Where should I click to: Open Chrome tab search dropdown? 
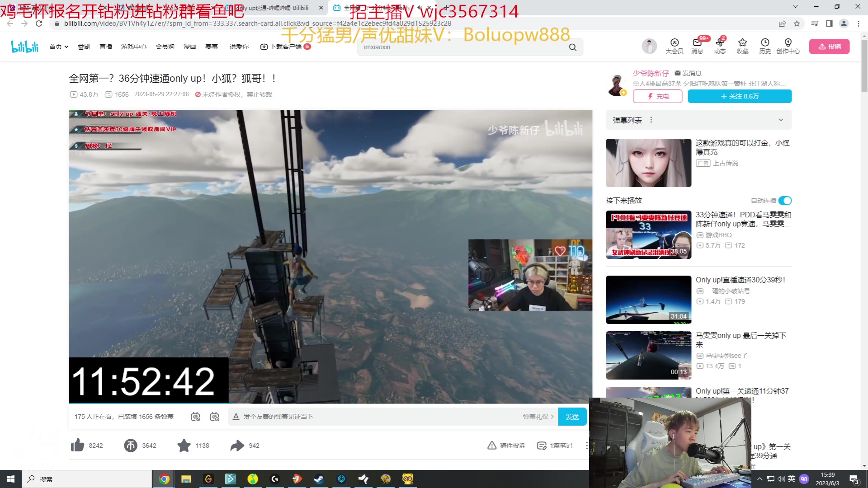click(x=795, y=6)
